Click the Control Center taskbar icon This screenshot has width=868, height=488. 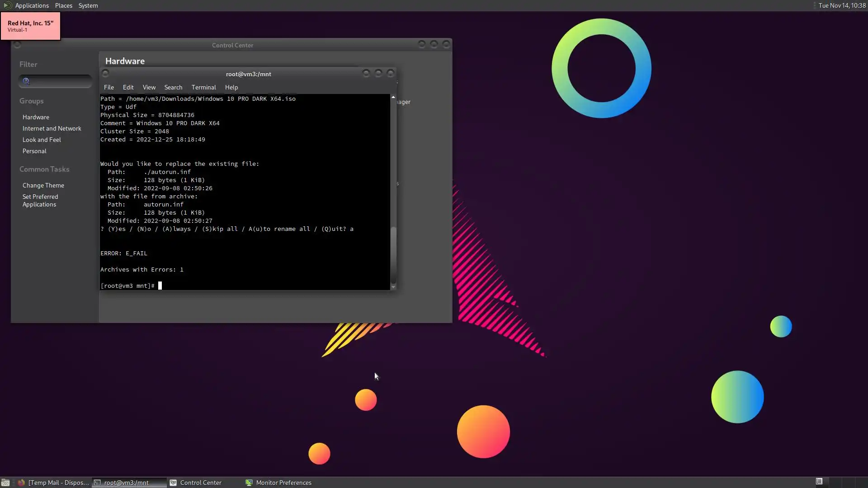pyautogui.click(x=173, y=483)
